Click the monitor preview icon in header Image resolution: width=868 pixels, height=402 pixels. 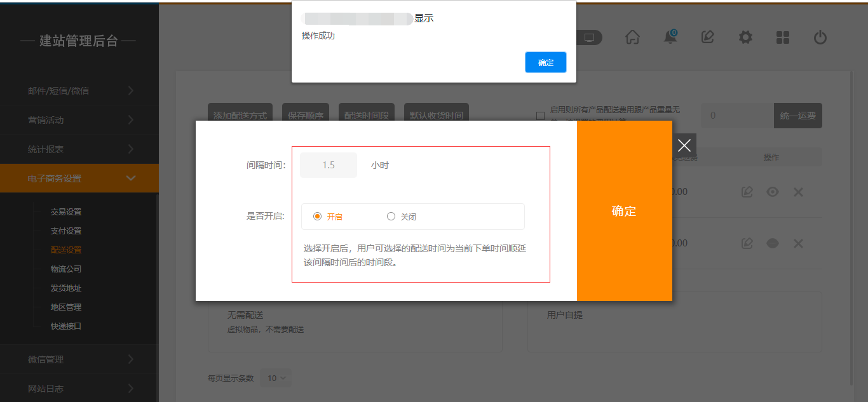tap(589, 37)
